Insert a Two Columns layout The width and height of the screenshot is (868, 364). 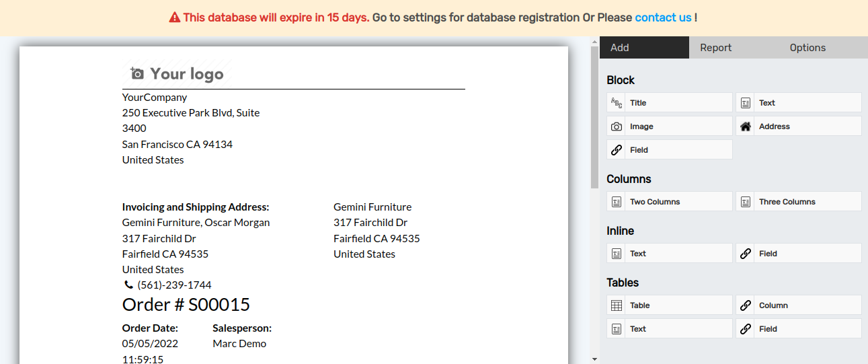[x=670, y=202]
